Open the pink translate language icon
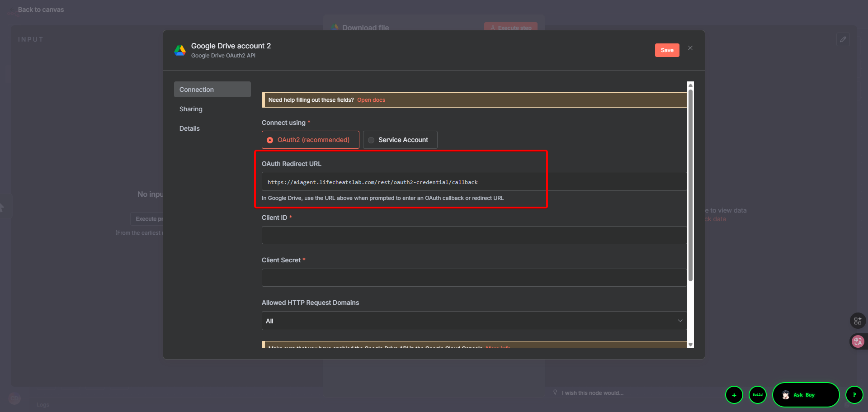Screen dimensions: 868x412 click(x=858, y=341)
